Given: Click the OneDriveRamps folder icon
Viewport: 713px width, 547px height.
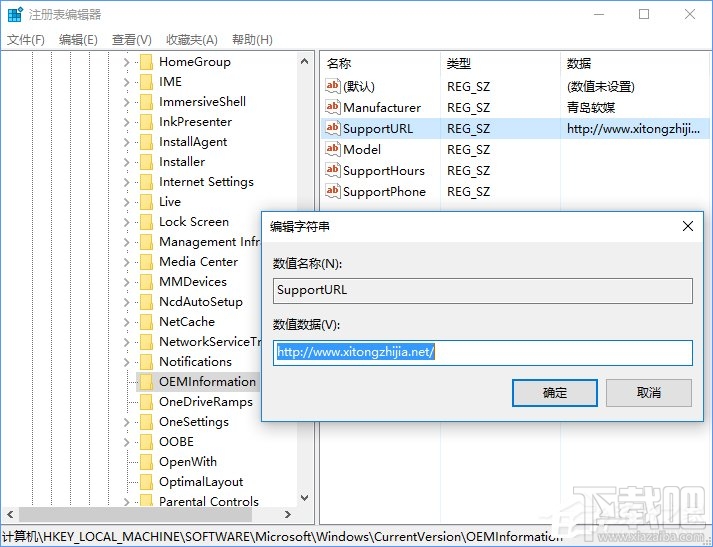Looking at the screenshot, I should 146,402.
